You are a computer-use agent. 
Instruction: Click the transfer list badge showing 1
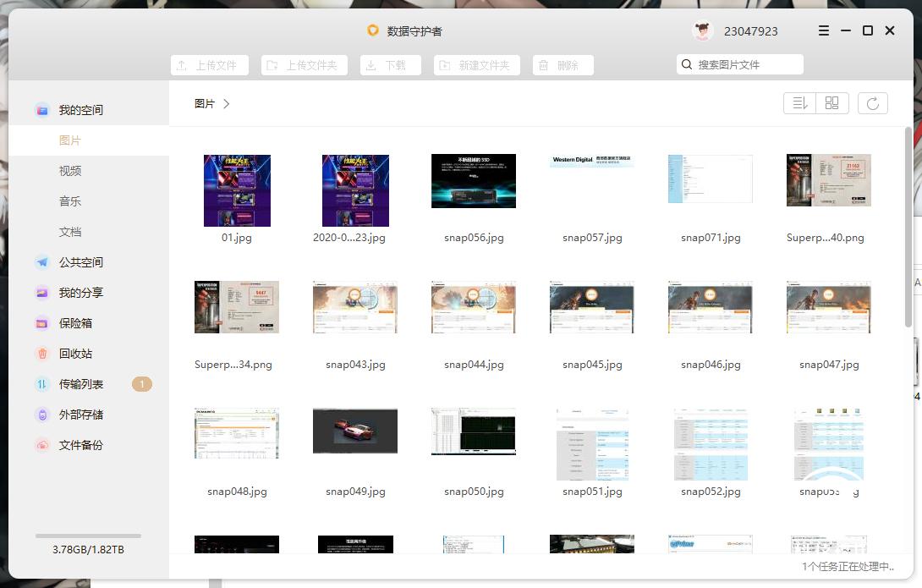pyautogui.click(x=142, y=384)
